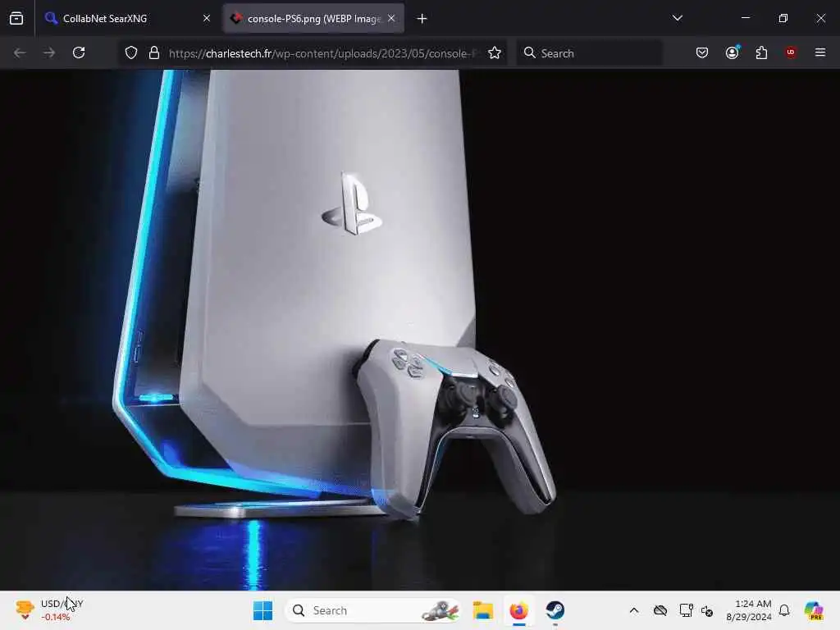The image size is (840, 630).
Task: Close the console-PS6.png tab
Action: (x=391, y=19)
